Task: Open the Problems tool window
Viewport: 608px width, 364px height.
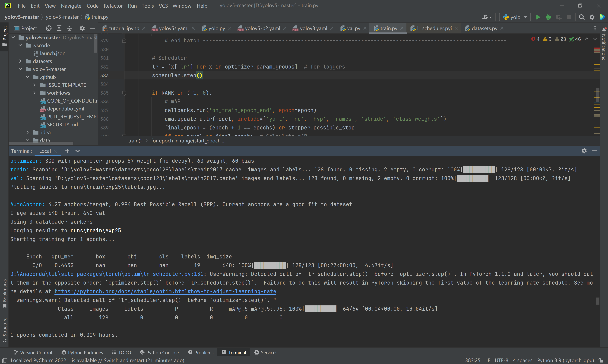Action: 201,352
